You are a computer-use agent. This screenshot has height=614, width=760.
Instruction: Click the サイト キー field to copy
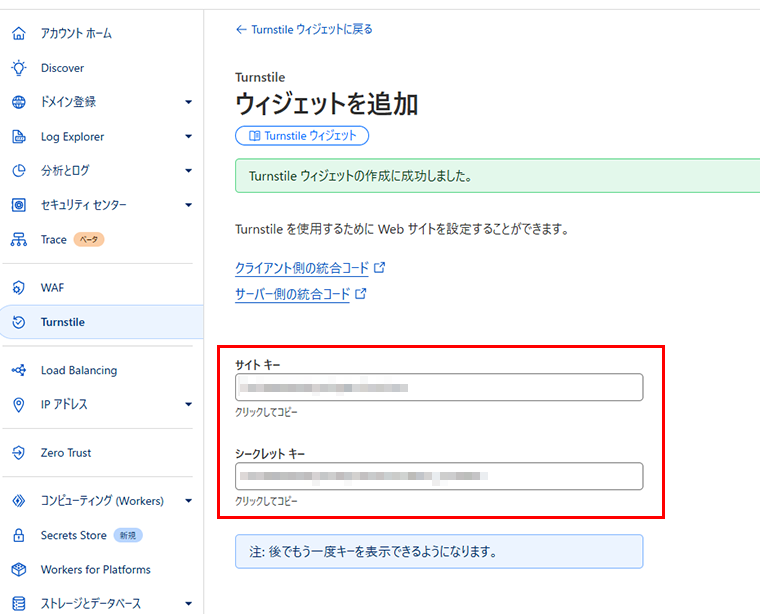click(x=439, y=387)
